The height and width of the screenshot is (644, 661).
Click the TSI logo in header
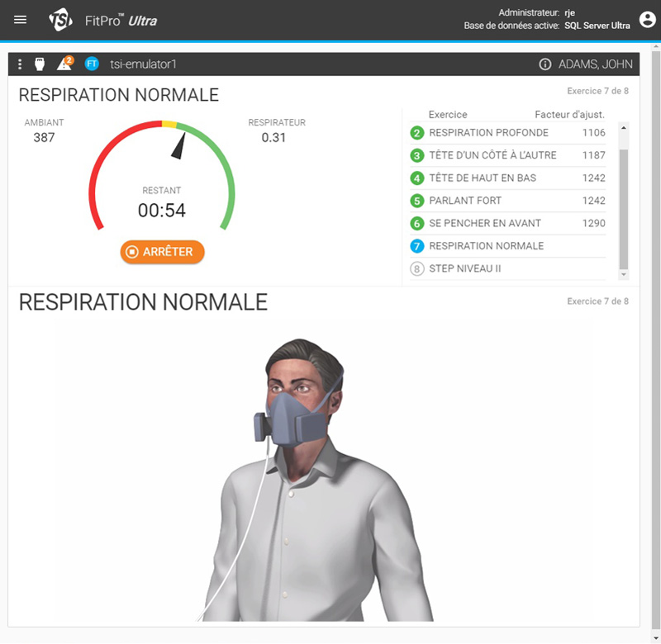point(60,20)
